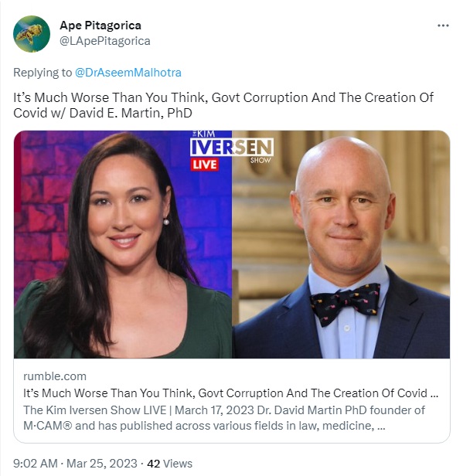Open the @DrAseemMalhotra mention link

pyautogui.click(x=128, y=73)
